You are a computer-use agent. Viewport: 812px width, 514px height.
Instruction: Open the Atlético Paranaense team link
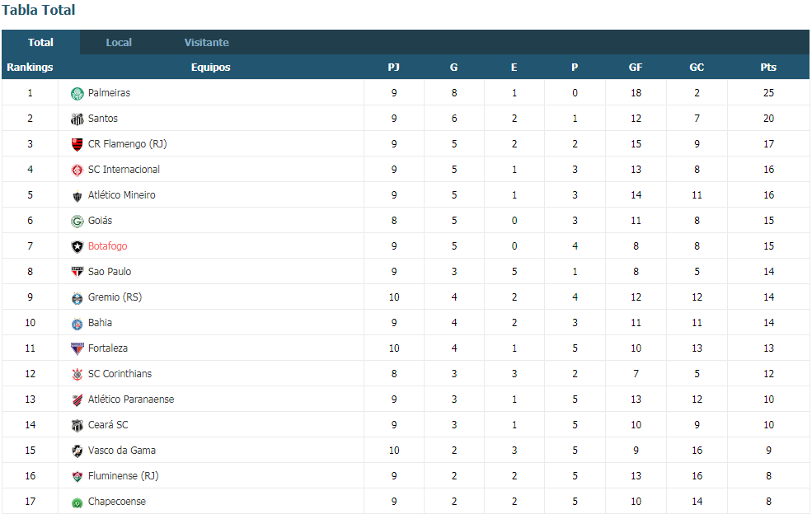coord(131,399)
